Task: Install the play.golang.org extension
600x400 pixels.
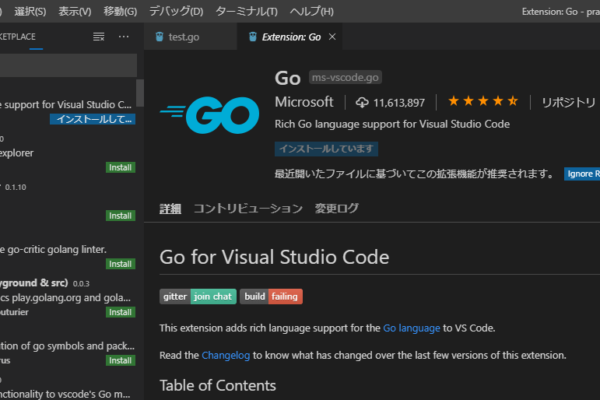Action: click(x=121, y=312)
